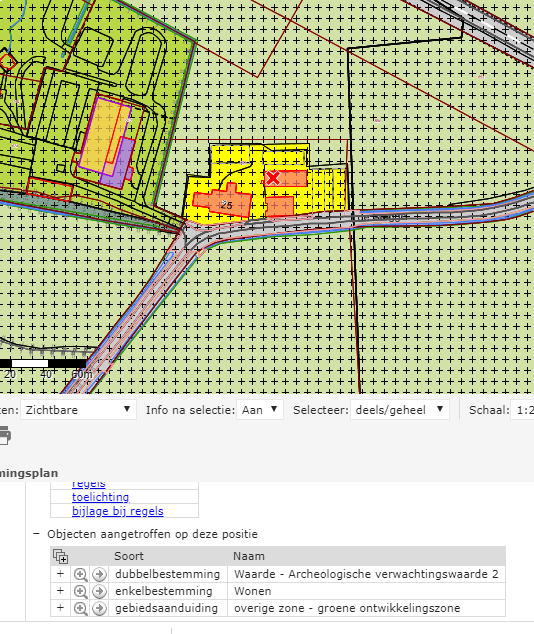Collapse 'Objecten aangetroffen op deze positie' section
Image resolution: width=534 pixels, height=634 pixels.
tap(37, 534)
